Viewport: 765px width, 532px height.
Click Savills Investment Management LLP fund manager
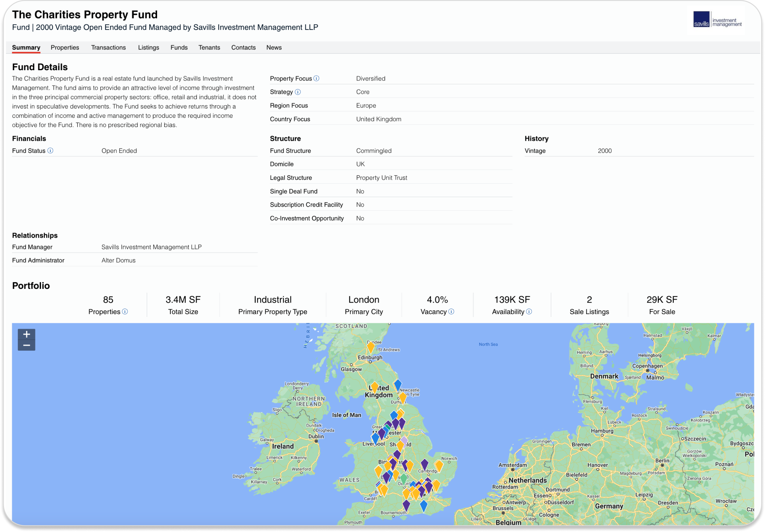click(x=152, y=247)
